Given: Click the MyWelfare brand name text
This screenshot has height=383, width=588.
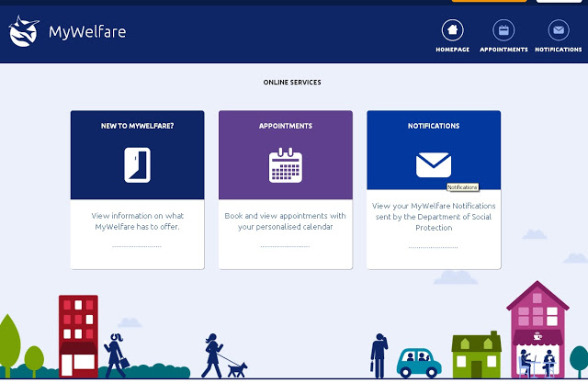Looking at the screenshot, I should coord(86,33).
